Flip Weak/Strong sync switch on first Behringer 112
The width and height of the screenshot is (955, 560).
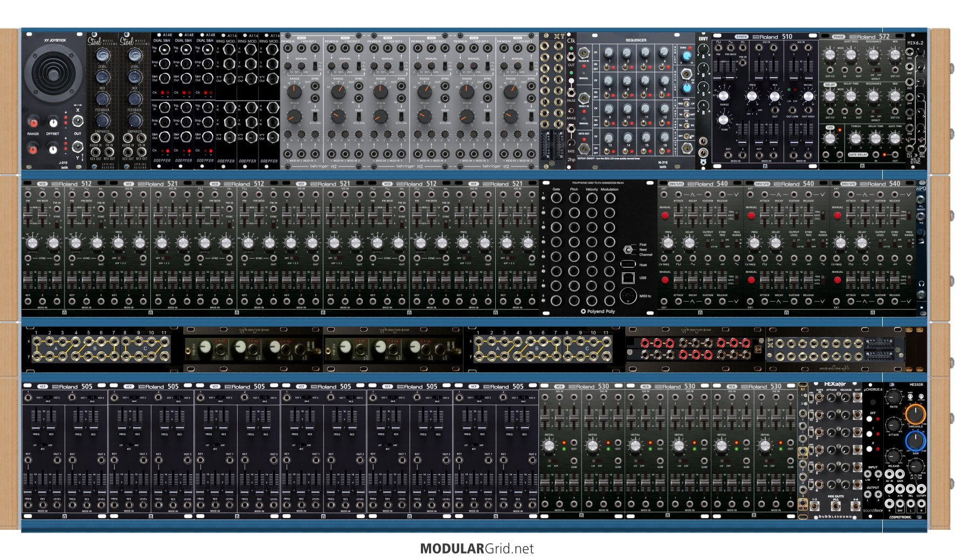(x=315, y=115)
